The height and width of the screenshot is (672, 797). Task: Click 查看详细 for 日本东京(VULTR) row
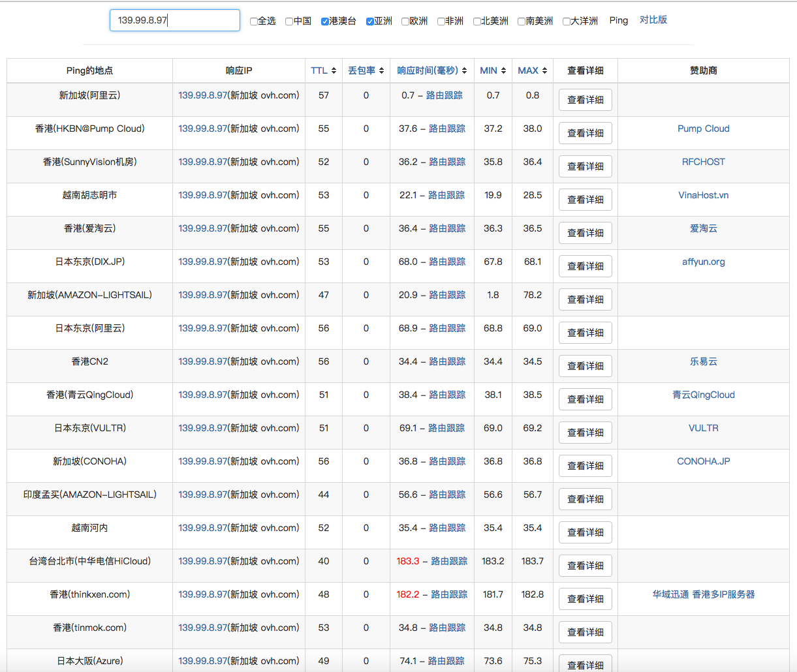click(585, 433)
